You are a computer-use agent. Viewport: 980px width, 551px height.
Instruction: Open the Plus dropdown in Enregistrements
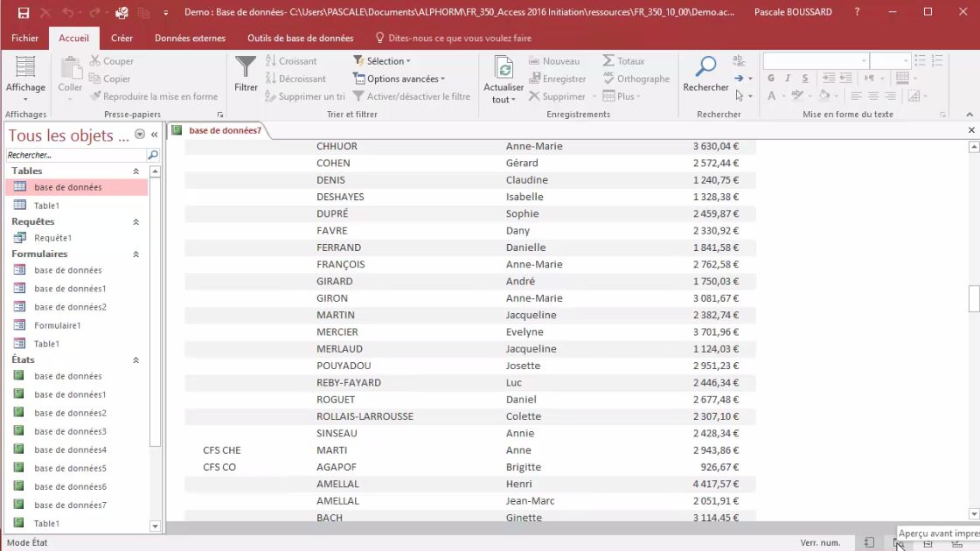(622, 96)
